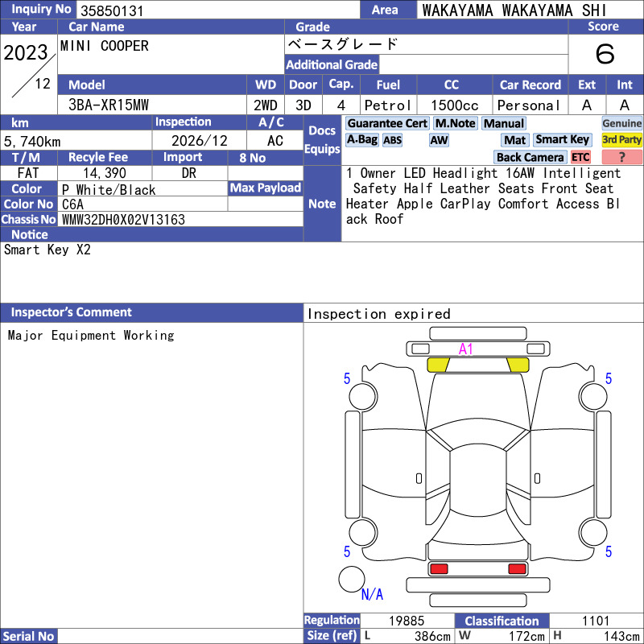
Task: Click the M.Note document badge
Action: [x=455, y=123]
